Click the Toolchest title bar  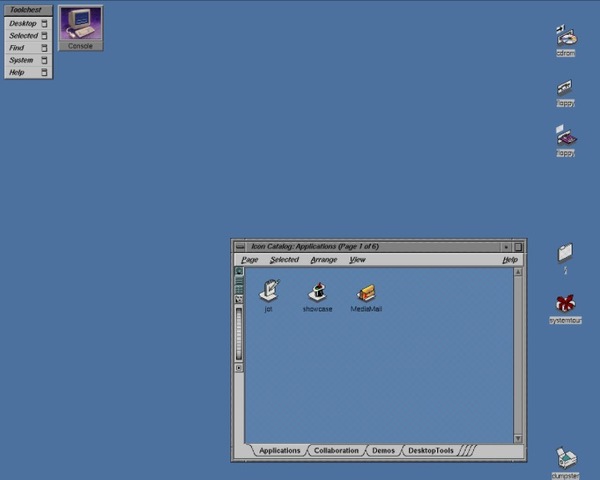(28, 10)
